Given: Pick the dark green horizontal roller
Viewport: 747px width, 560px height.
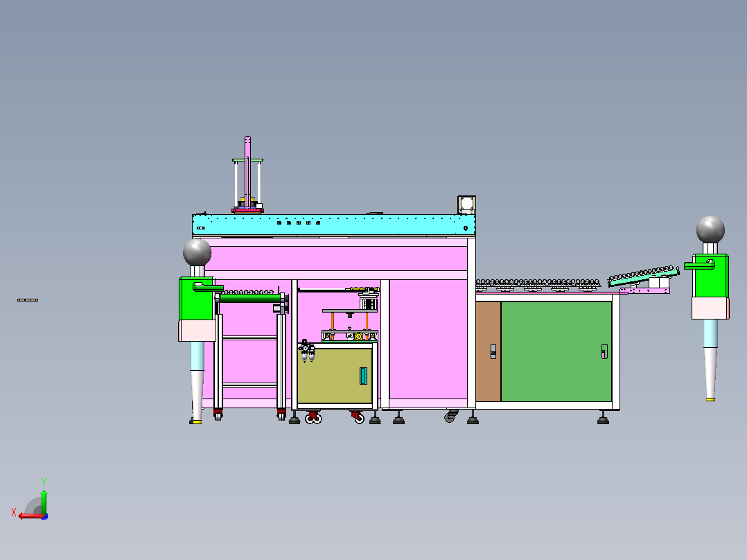Looking at the screenshot, I should pos(250,298).
